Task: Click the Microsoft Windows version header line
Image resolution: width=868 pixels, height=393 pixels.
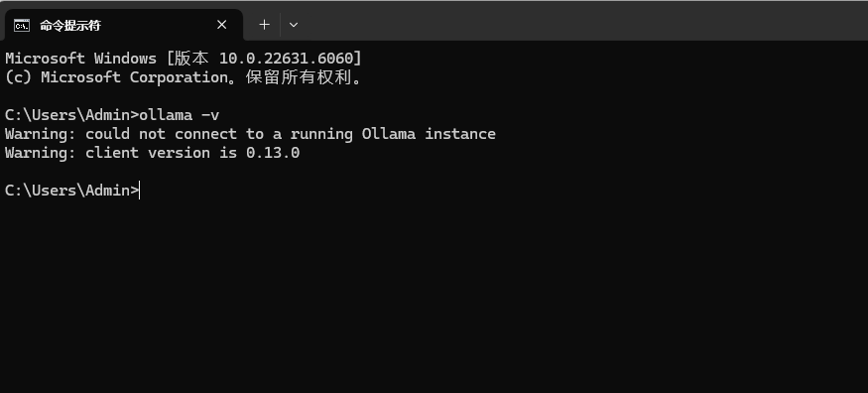Action: [x=184, y=59]
